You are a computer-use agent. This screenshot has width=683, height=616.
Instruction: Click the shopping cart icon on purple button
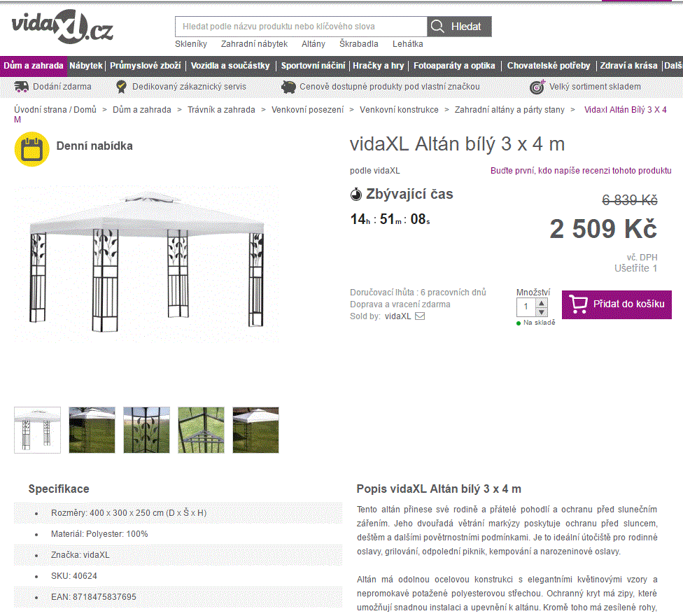click(x=579, y=304)
